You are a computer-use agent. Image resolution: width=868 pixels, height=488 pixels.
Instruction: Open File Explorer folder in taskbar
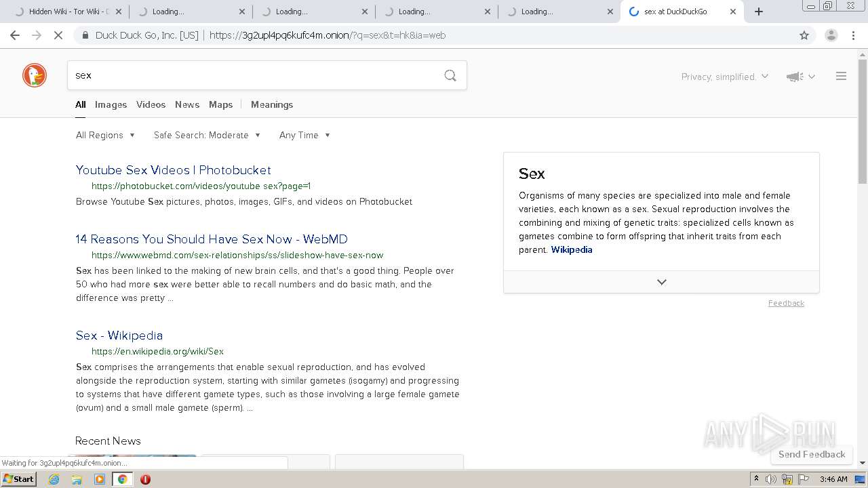77,479
